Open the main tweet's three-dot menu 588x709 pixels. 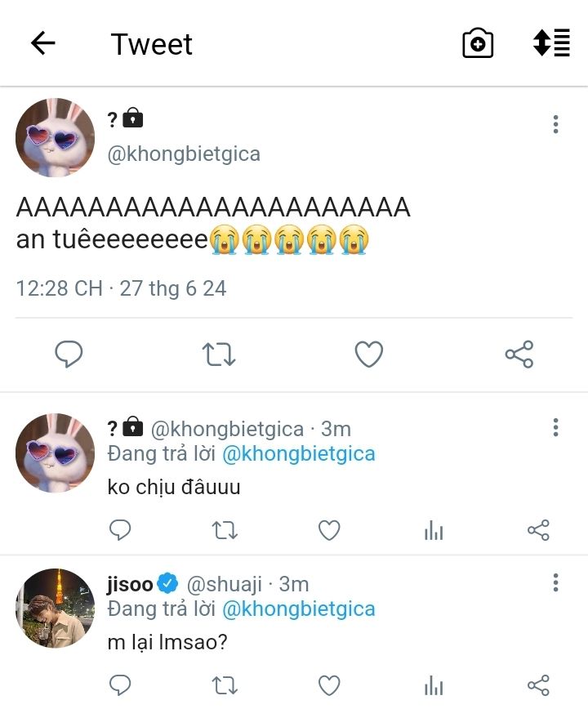point(555,124)
